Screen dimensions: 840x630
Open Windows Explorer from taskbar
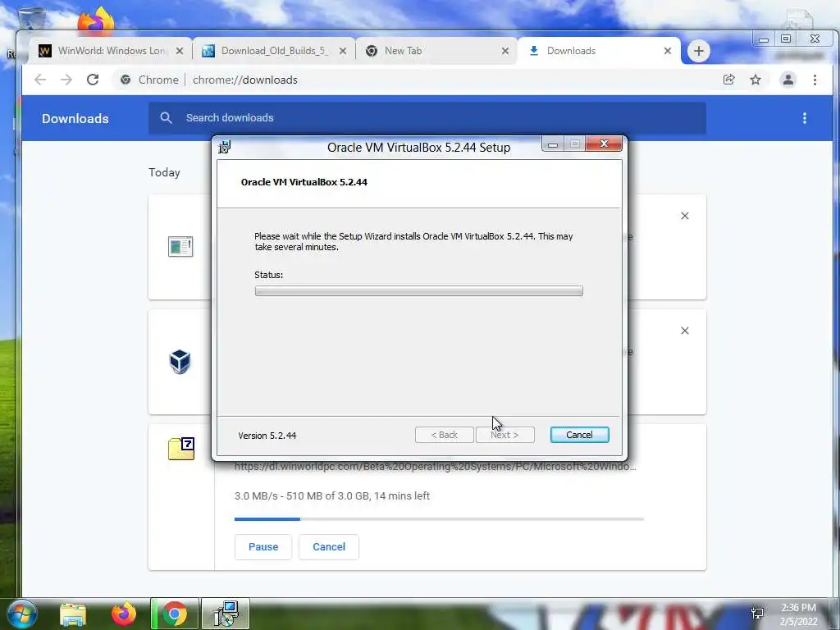[x=73, y=614]
